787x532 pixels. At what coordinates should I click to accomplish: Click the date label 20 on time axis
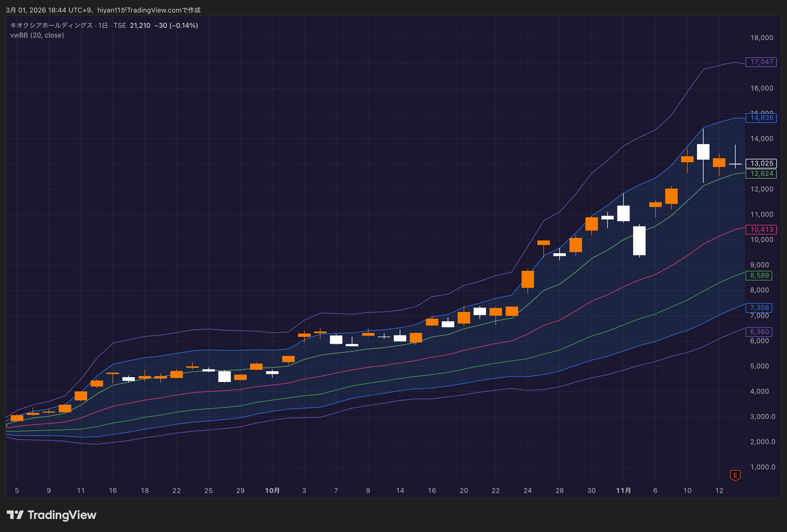click(x=464, y=490)
